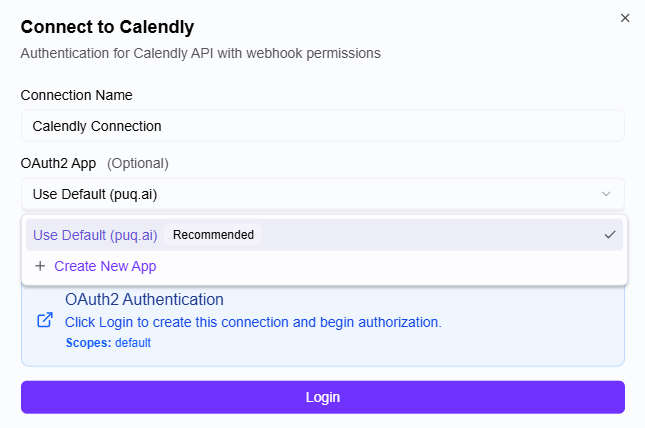The image size is (645, 428).
Task: Click the OAuth2 App label
Action: (58, 163)
